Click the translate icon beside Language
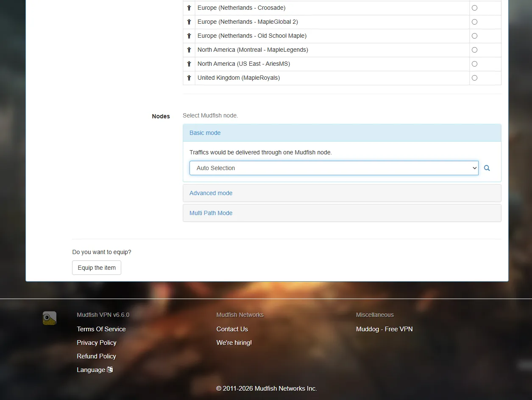This screenshot has width=532, height=400. pos(110,369)
